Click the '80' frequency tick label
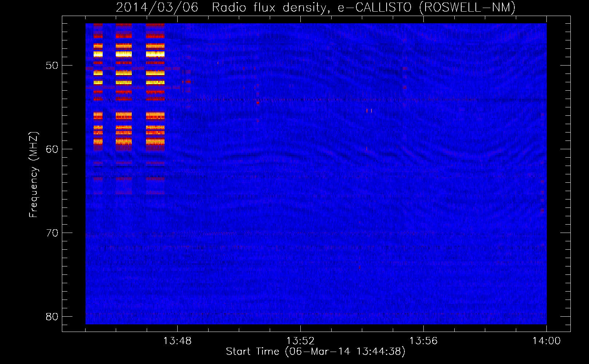The height and width of the screenshot is (364, 589). (x=52, y=317)
